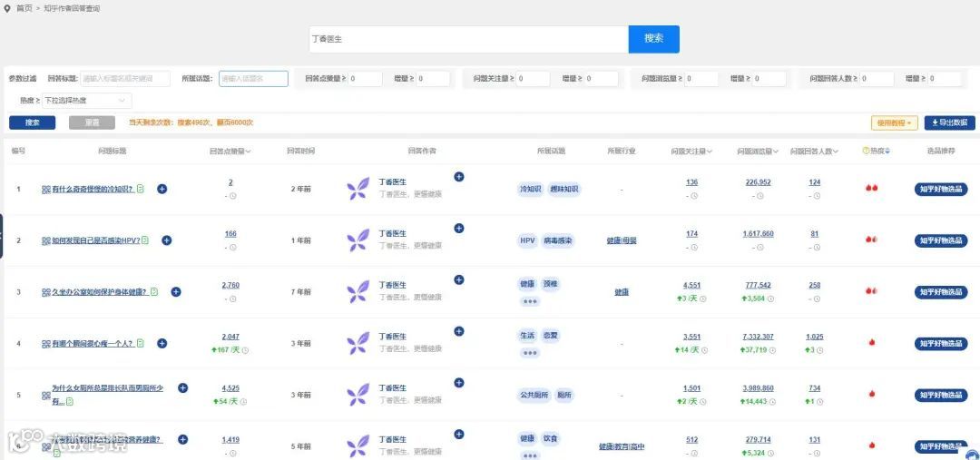The height and width of the screenshot is (460, 980).
Task: Click the QR code icon before 有什么奇奇怪怪的冷知识
Action: [45, 189]
